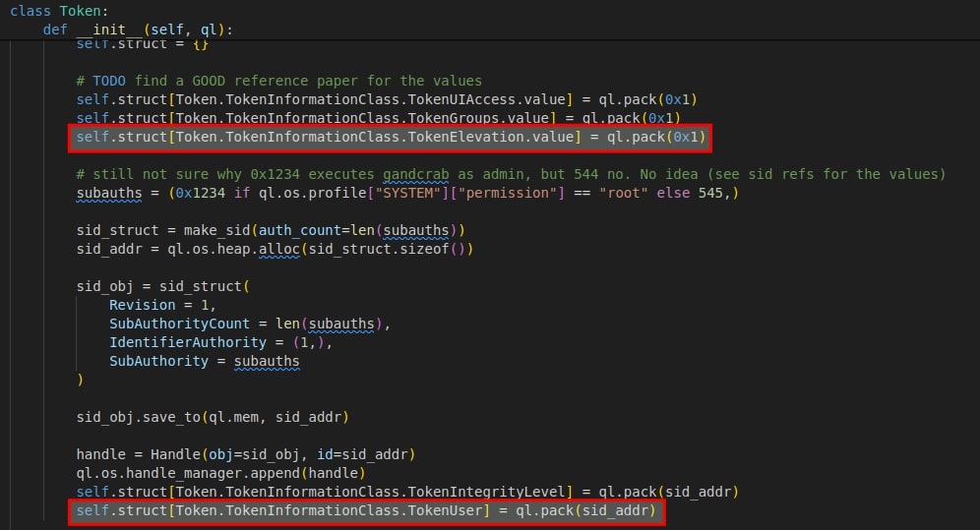Click the TokenIntegrityLevel struct line
This screenshot has height=530, width=980.
407,492
